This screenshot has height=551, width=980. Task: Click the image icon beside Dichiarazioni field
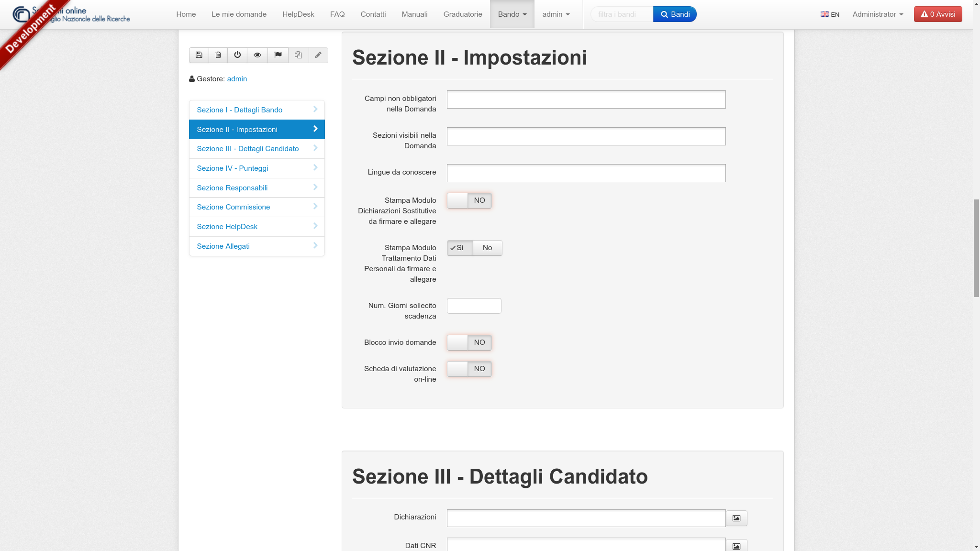pos(736,518)
